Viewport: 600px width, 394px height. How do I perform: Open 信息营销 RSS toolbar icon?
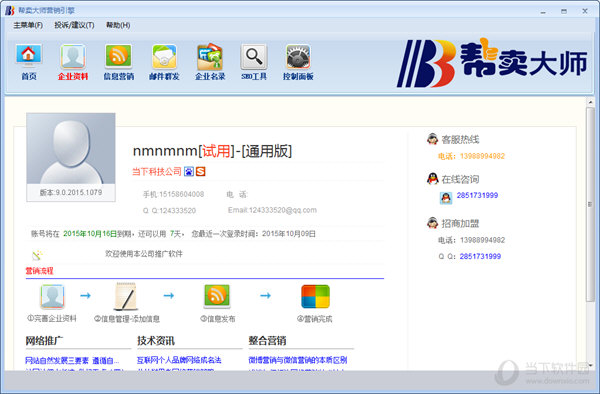(119, 62)
